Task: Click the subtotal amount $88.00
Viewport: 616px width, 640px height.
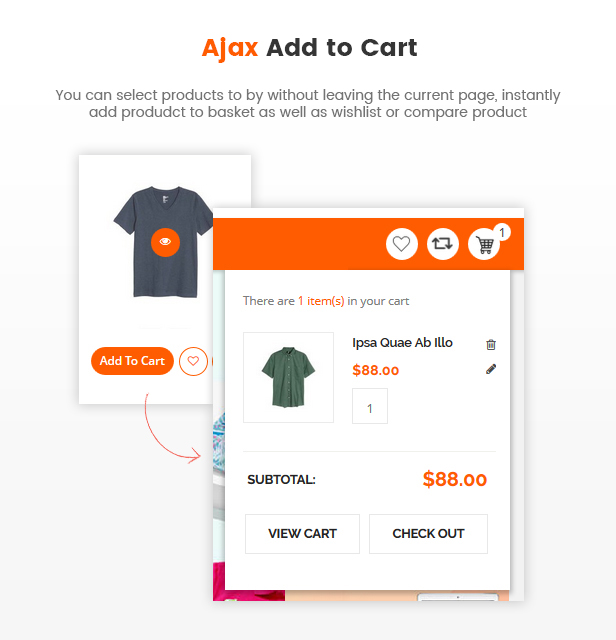Action: pos(455,480)
